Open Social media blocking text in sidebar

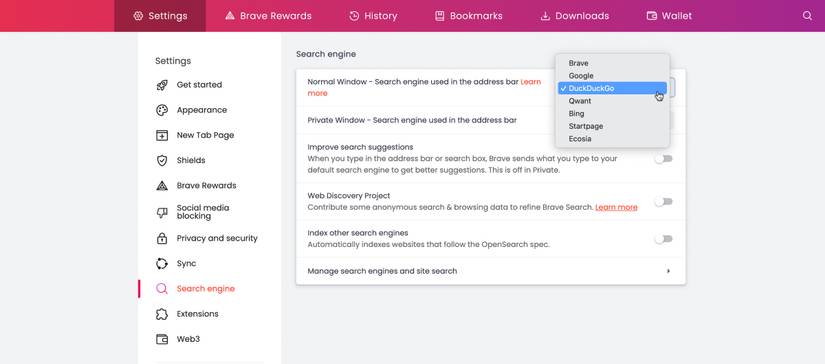203,212
